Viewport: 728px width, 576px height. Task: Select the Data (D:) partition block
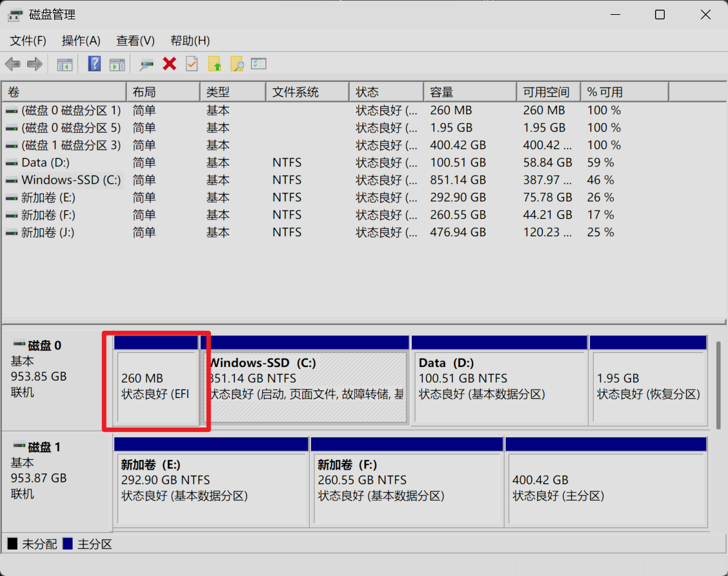click(500, 381)
